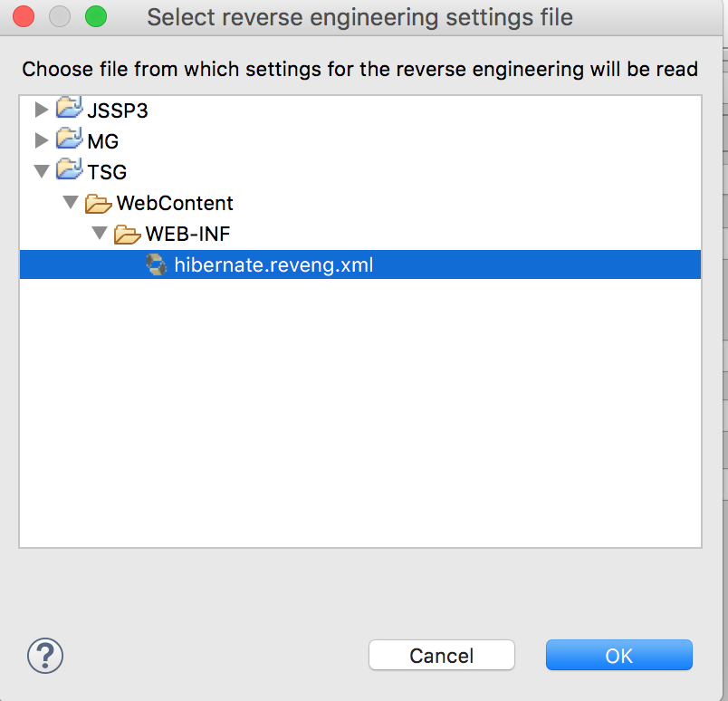The height and width of the screenshot is (701, 728).
Task: Confirm selection with the OK button
Action: (619, 655)
